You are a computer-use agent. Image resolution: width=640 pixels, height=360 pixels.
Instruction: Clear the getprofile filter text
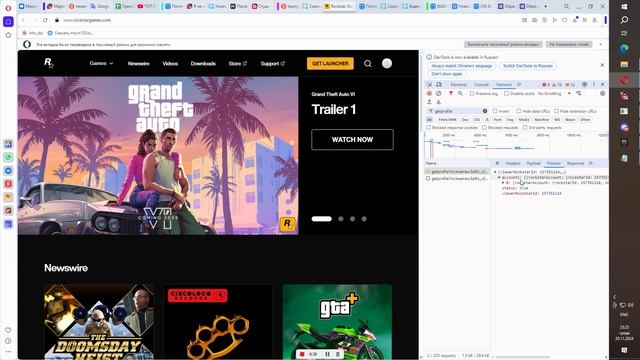485,111
